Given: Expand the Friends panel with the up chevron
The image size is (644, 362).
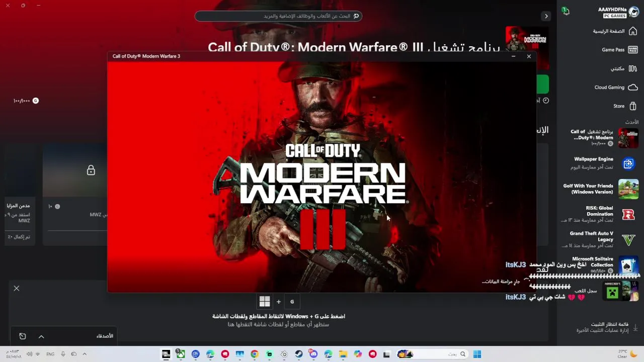Looking at the screenshot, I should coord(41,336).
